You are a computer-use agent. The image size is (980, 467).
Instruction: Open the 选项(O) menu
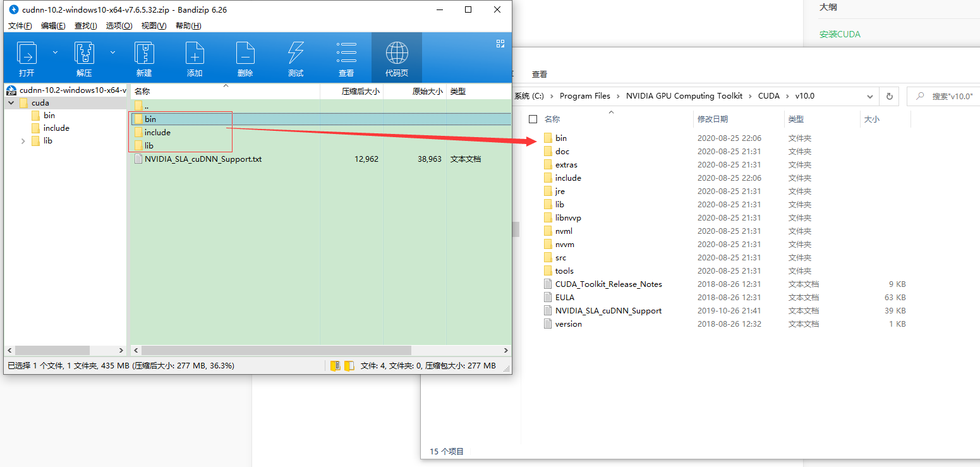tap(119, 26)
